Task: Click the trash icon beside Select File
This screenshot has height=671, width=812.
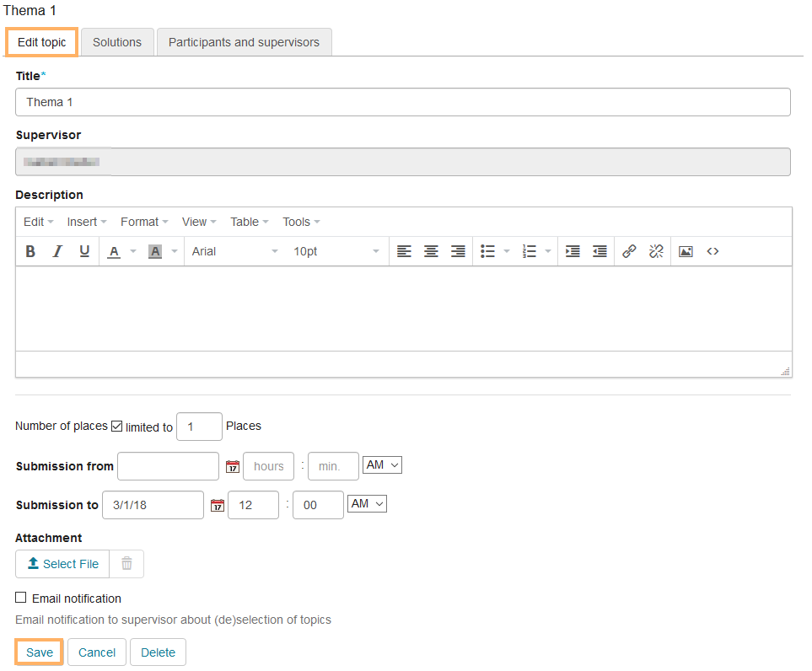Action: [126, 564]
